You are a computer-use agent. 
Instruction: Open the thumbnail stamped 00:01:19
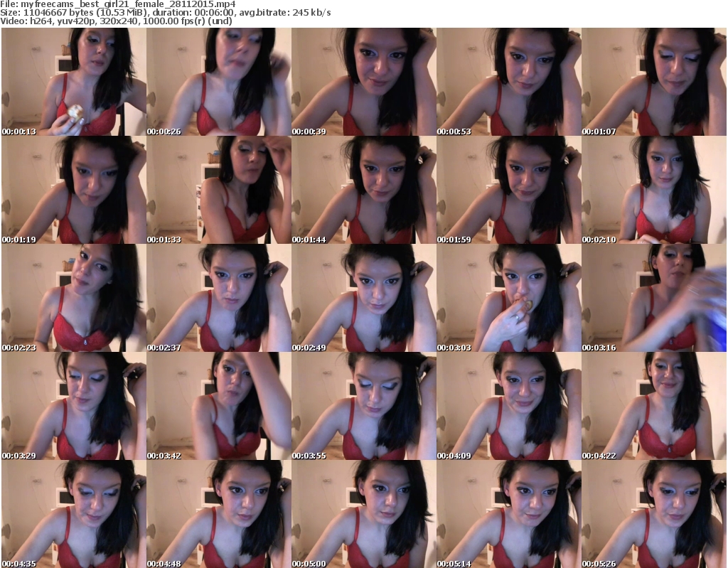74,190
